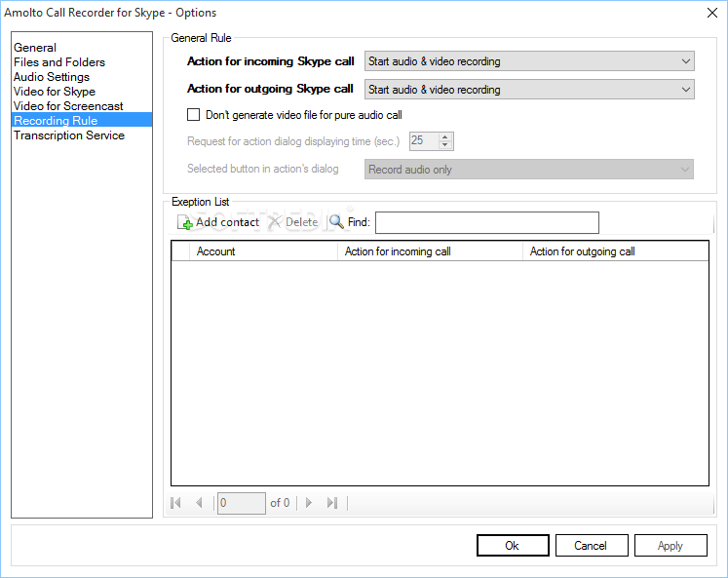The height and width of the screenshot is (578, 728).
Task: Click the Add contact icon
Action: pos(185,222)
